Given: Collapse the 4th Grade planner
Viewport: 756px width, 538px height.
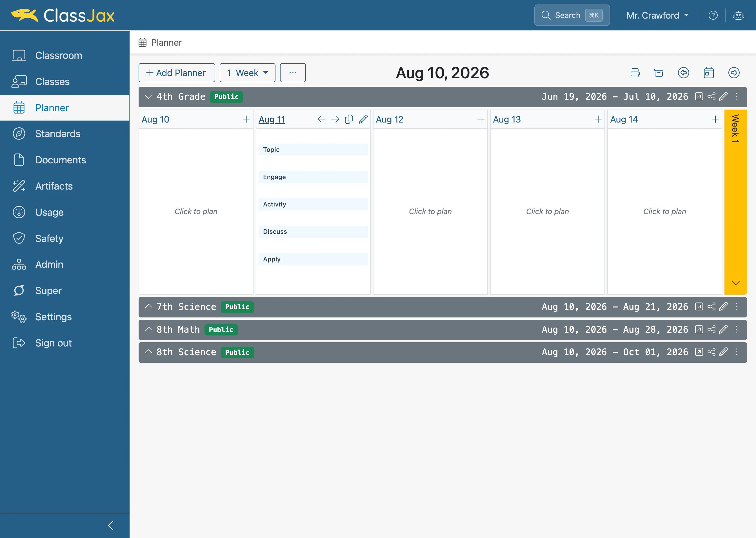Looking at the screenshot, I should (149, 97).
